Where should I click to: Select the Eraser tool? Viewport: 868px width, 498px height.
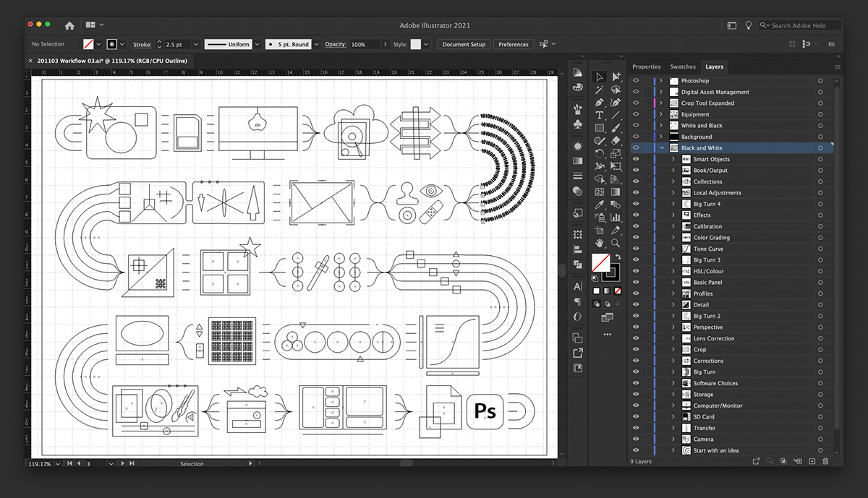coord(616,141)
